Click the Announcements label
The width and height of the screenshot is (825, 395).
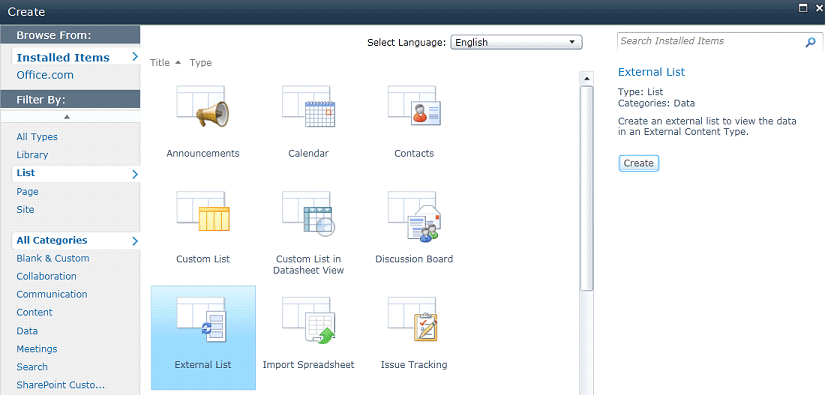(x=203, y=154)
